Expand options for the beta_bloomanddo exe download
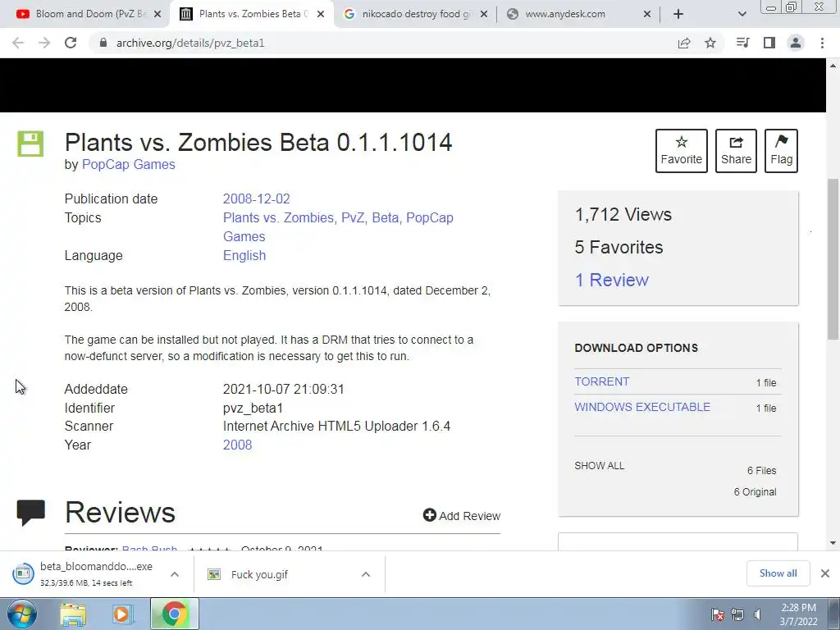 click(175, 574)
